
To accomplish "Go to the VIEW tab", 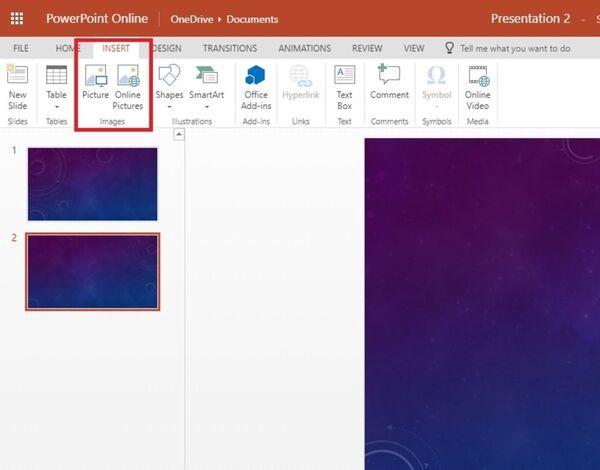I will point(413,48).
